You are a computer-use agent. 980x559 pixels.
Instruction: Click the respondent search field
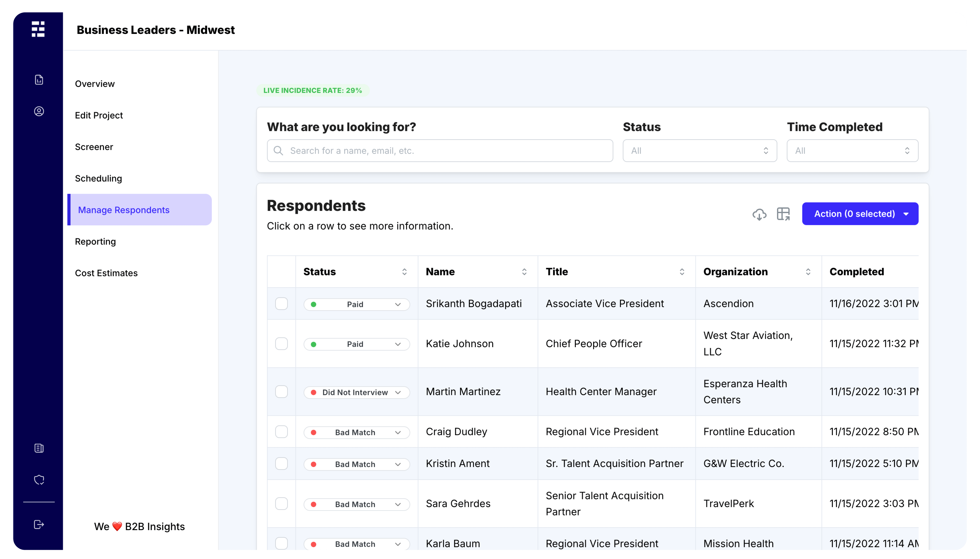[440, 150]
